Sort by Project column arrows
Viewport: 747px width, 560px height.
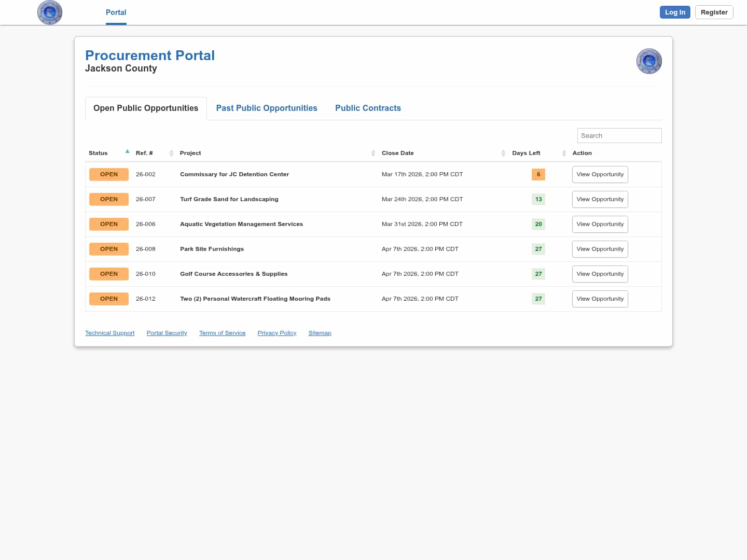373,153
